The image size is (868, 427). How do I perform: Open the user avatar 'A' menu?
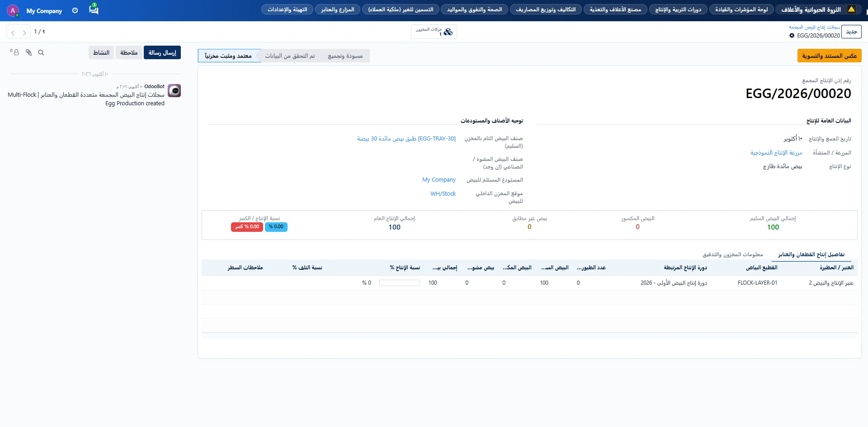pos(13,10)
